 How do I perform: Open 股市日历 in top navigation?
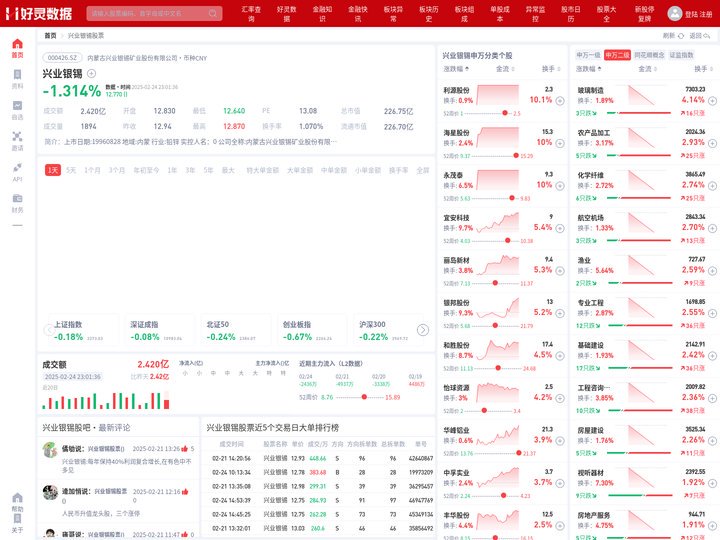click(x=571, y=14)
